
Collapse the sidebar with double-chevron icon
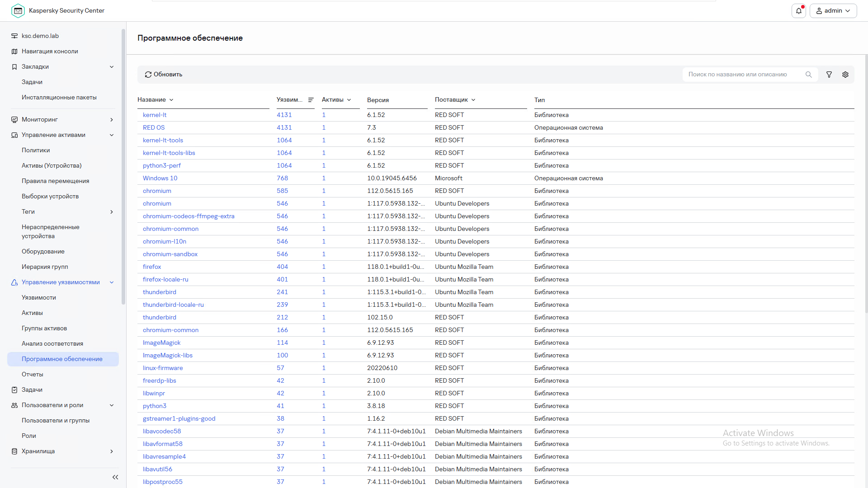pos(115,477)
